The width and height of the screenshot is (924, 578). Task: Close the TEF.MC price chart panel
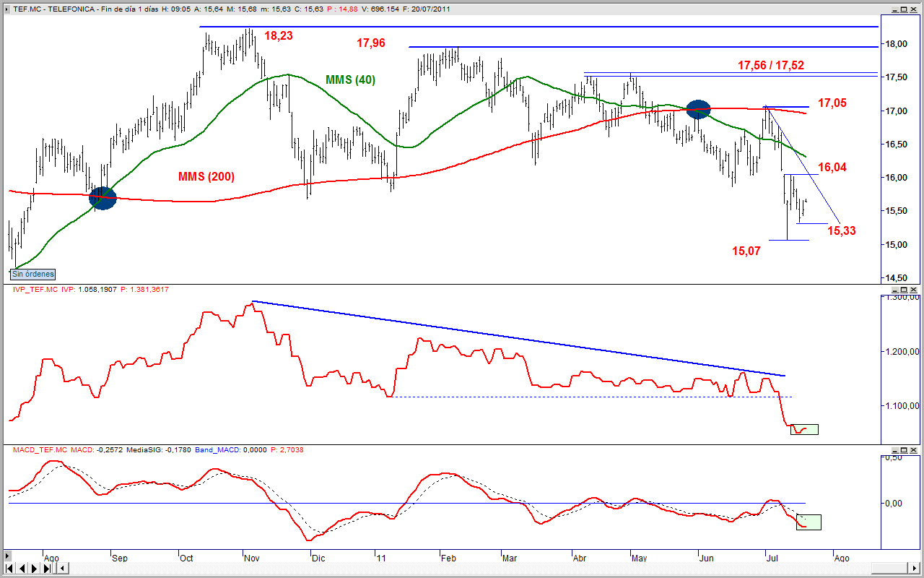(x=915, y=9)
